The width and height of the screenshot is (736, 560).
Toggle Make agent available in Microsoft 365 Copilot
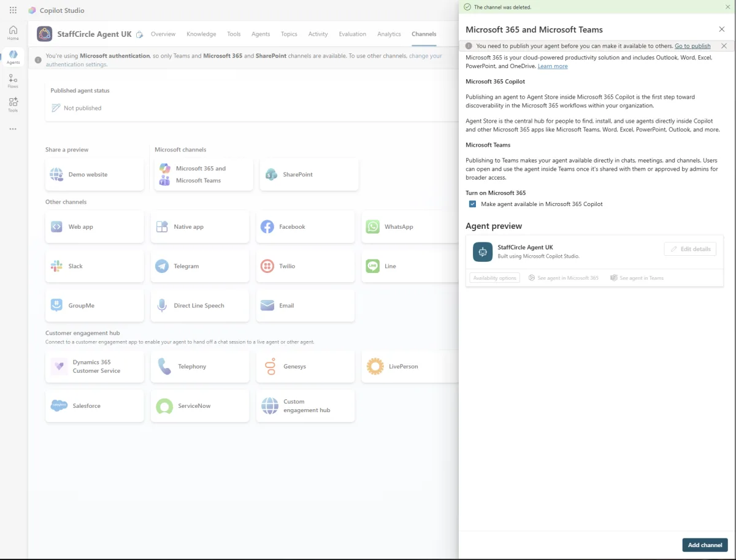click(x=472, y=204)
